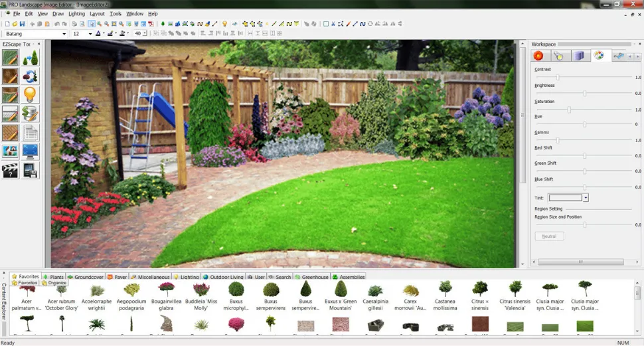644x346 pixels.
Task: Click the Open folder toolbar icon
Action: 15,24
